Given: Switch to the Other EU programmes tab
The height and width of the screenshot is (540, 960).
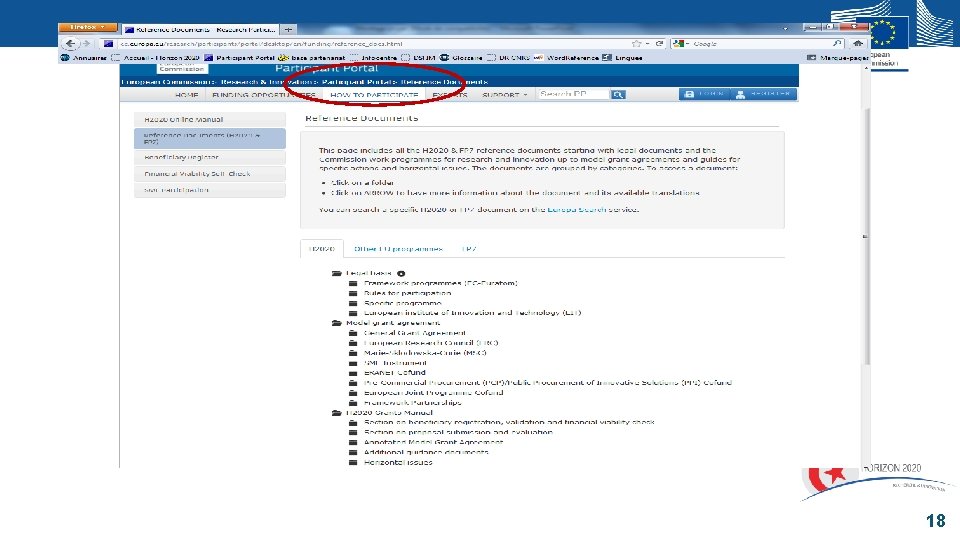Looking at the screenshot, I should coord(398,249).
